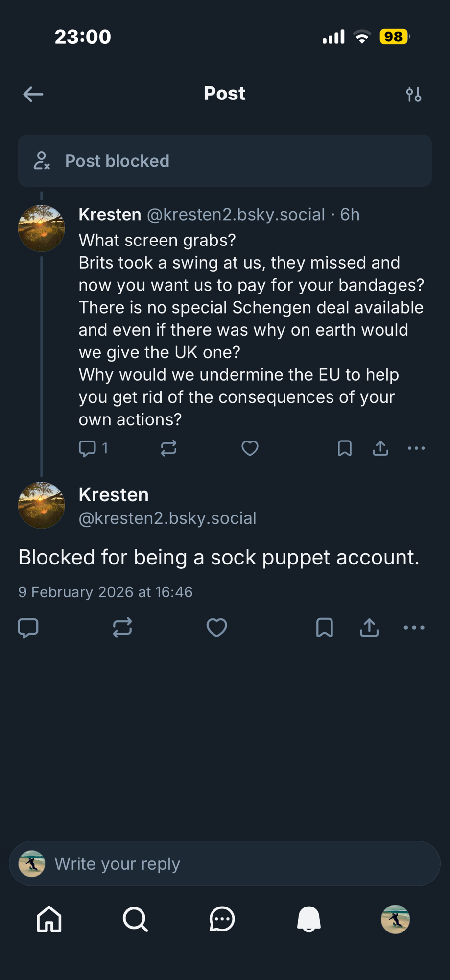Image resolution: width=450 pixels, height=980 pixels.
Task: Like the sock puppet post
Action: pyautogui.click(x=216, y=628)
